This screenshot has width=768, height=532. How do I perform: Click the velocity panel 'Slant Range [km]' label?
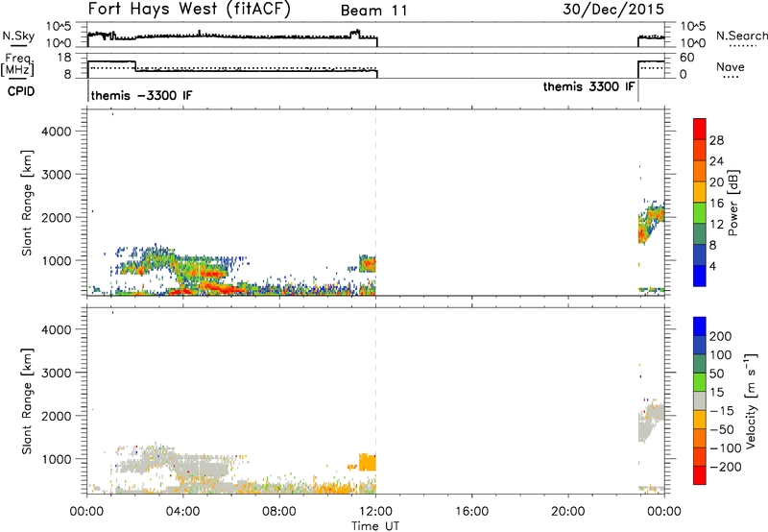(27, 401)
